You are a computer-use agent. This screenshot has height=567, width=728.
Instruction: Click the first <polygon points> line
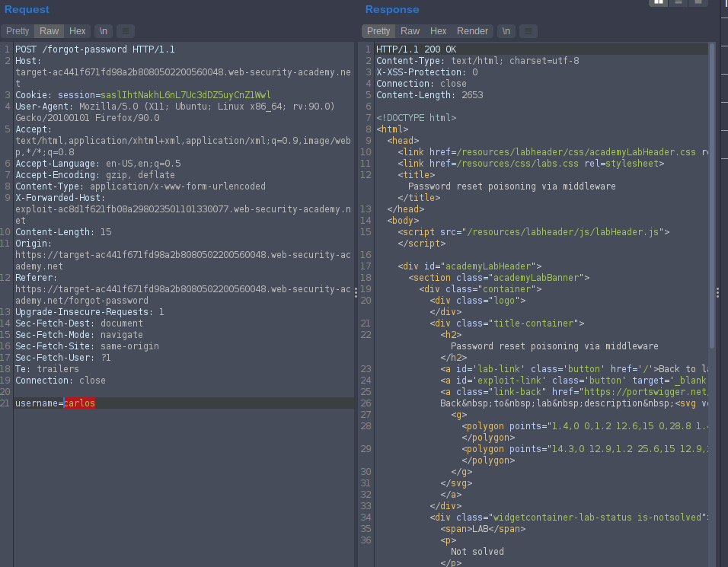pyautogui.click(x=585, y=426)
